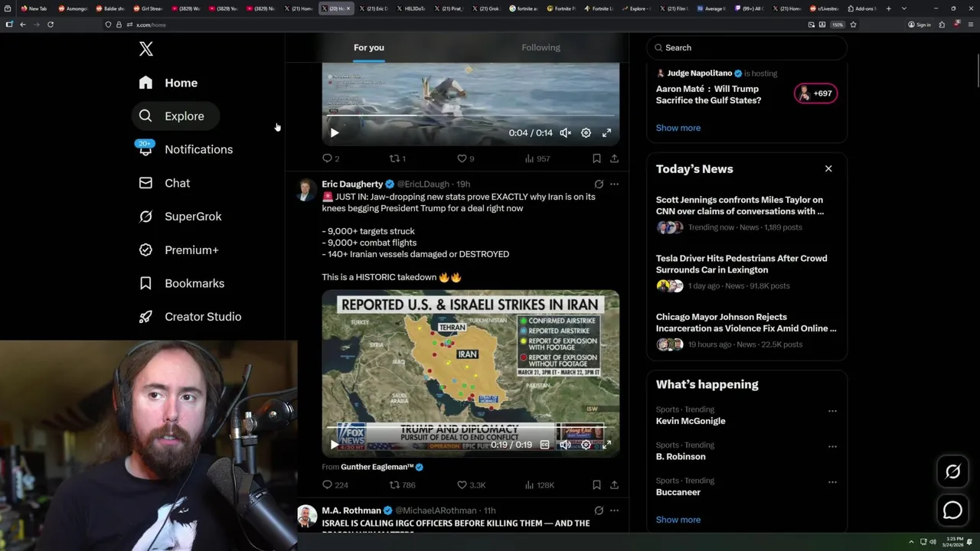Viewport: 980px width, 551px height.
Task: Open Premium+ in sidebar
Action: click(x=179, y=250)
